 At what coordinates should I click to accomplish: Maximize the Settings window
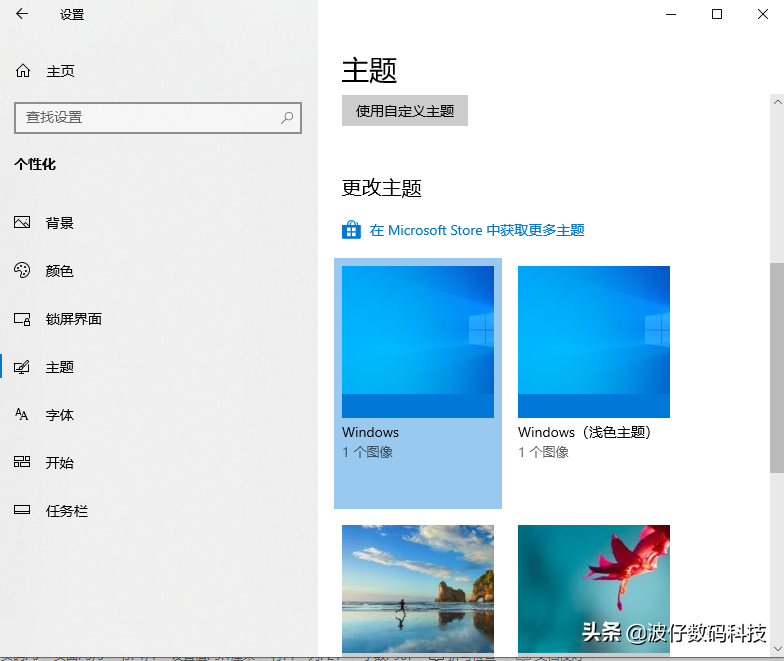716,14
